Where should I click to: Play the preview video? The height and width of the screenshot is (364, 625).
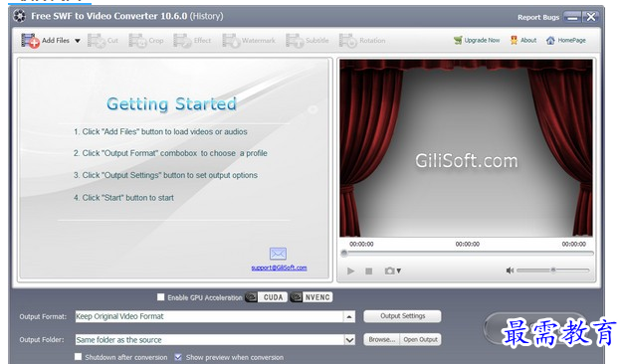(x=350, y=271)
